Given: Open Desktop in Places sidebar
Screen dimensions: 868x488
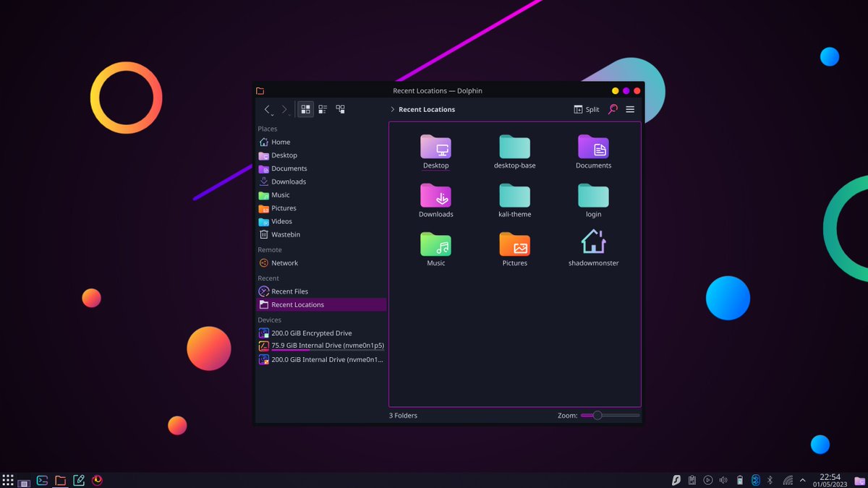Looking at the screenshot, I should [x=321, y=155].
